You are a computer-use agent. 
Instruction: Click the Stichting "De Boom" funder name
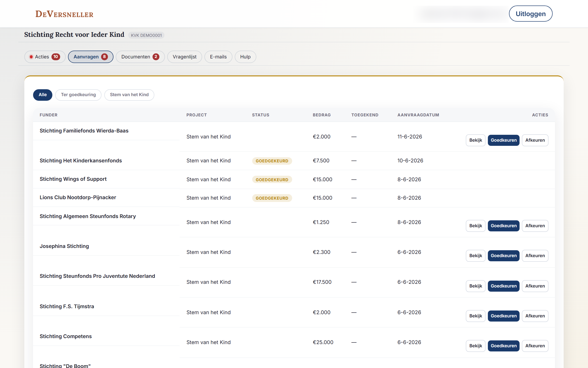point(65,365)
